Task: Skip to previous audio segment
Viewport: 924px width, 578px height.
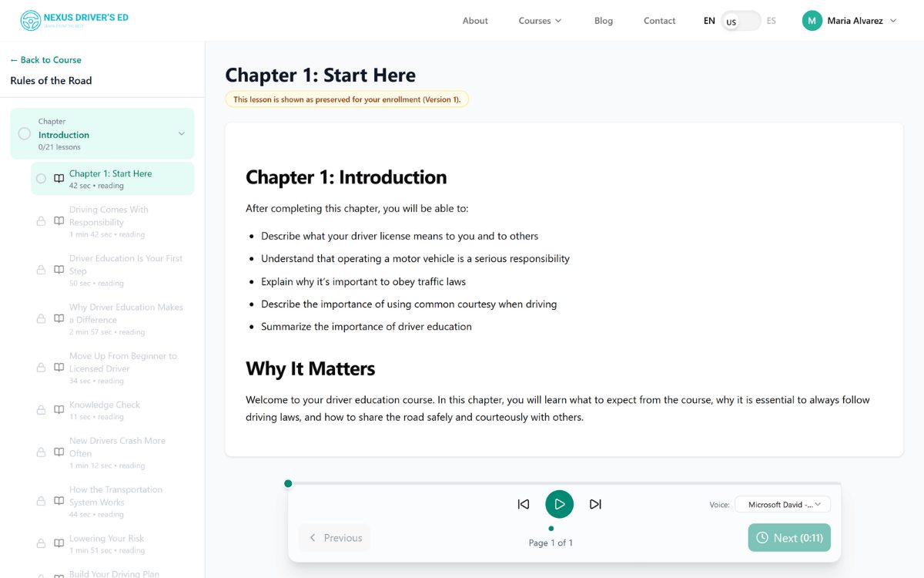Action: [524, 504]
